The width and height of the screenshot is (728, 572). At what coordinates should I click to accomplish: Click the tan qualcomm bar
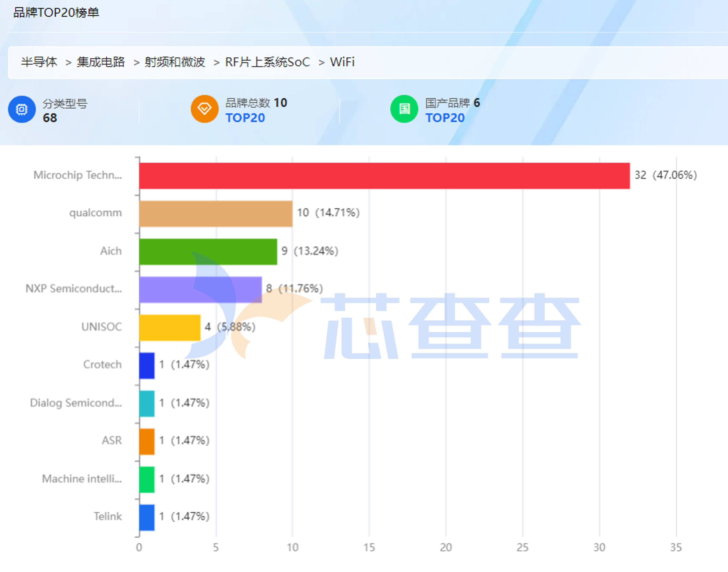216,214
